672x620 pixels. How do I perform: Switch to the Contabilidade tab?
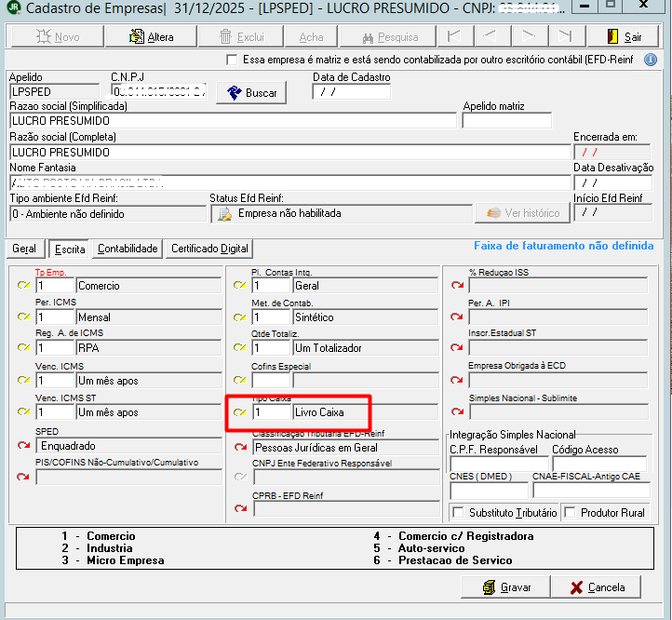128,249
